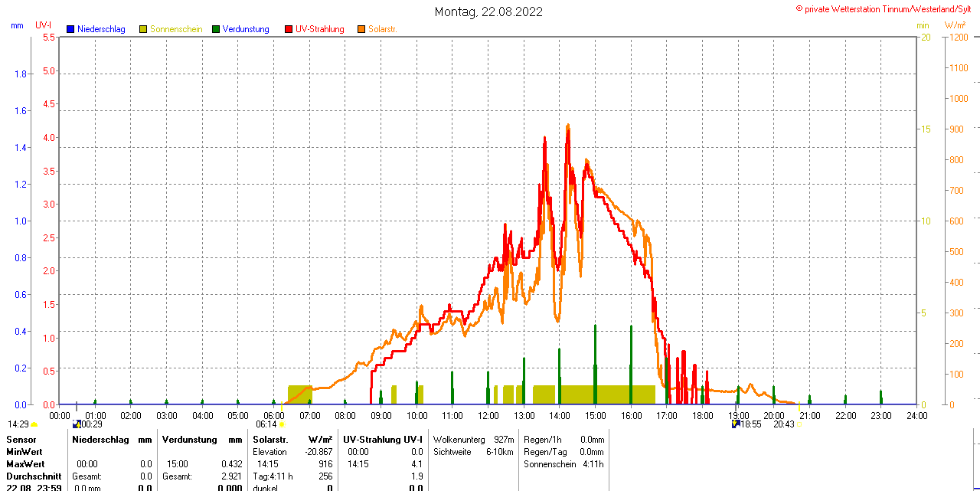
Task: Click the moonset icon beside 18:55
Action: pyautogui.click(x=736, y=424)
